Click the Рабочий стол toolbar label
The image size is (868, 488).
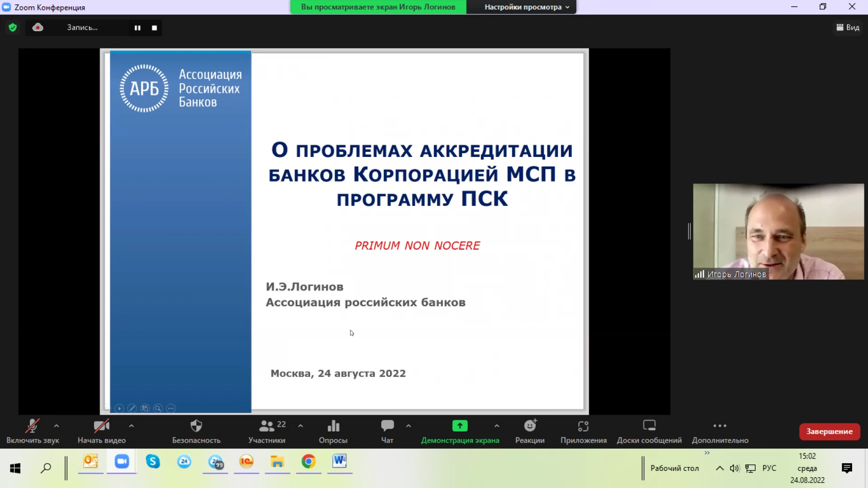tap(675, 468)
